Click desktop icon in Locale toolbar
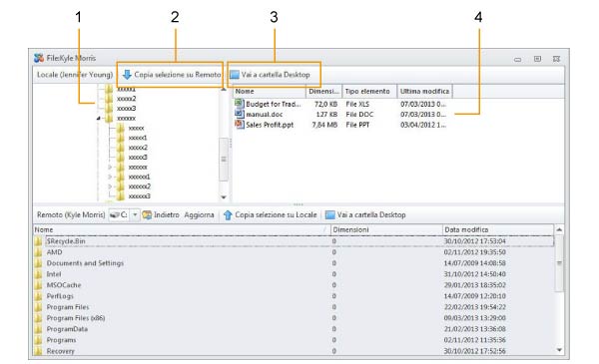599x364 pixels. [235, 75]
